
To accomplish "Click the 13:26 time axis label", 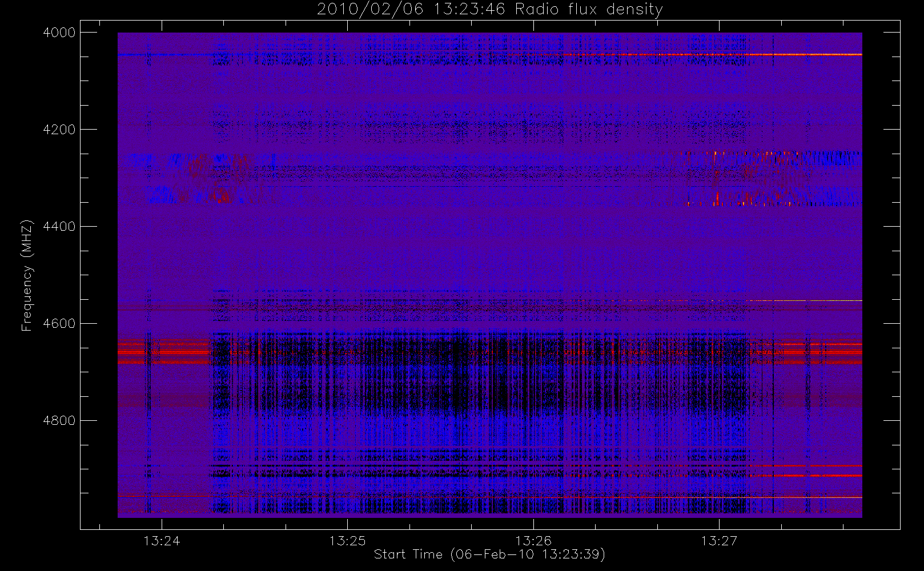I will click(x=533, y=541).
